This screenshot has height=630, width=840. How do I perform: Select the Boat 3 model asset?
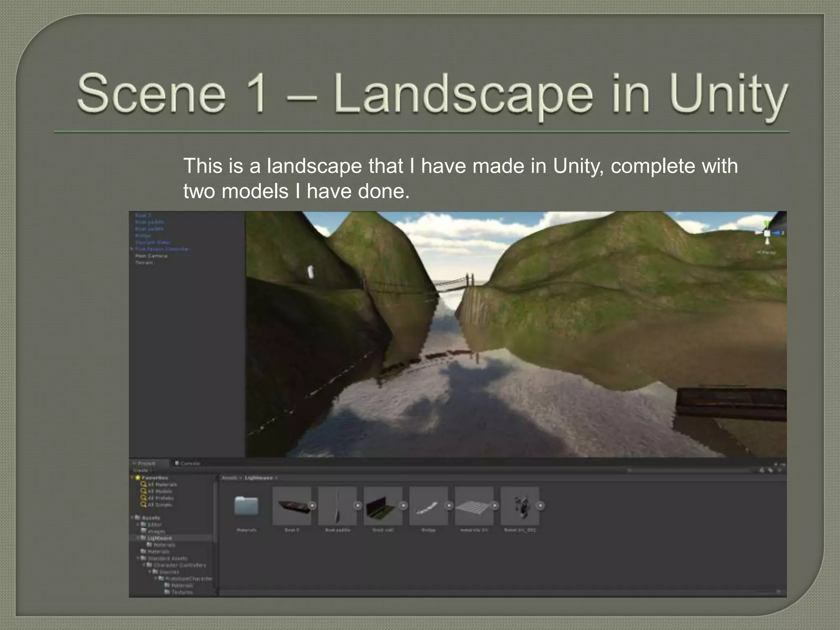tap(292, 506)
